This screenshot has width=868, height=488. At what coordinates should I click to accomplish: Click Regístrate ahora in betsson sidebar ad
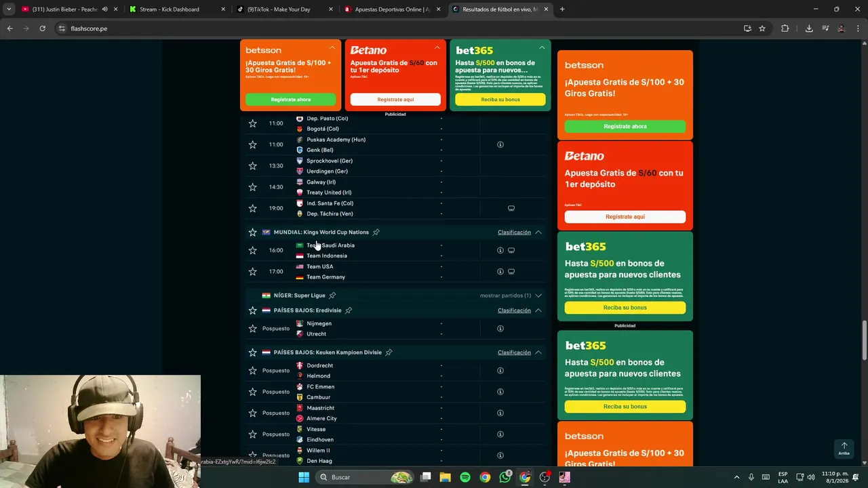click(625, 127)
